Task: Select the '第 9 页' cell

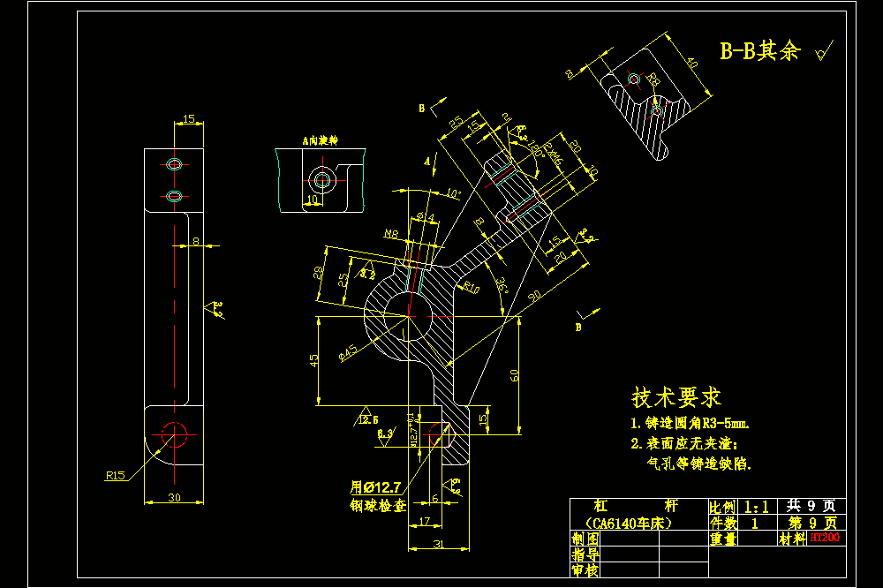Action: [x=812, y=524]
